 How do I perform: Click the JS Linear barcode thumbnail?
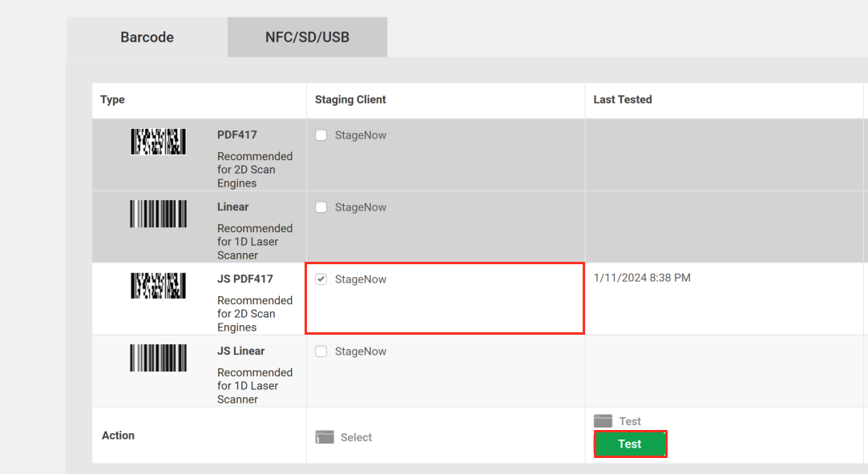(x=158, y=357)
